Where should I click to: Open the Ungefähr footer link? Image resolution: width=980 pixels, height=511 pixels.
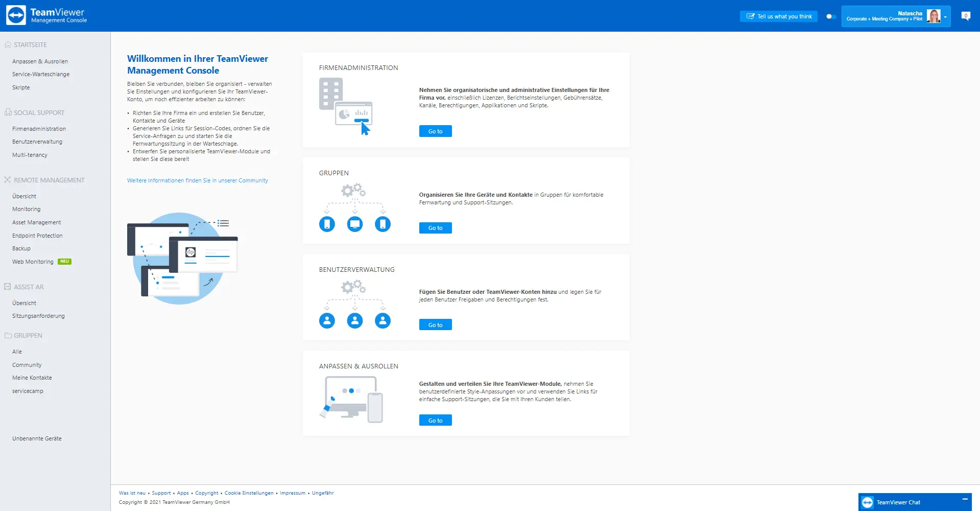click(x=323, y=493)
